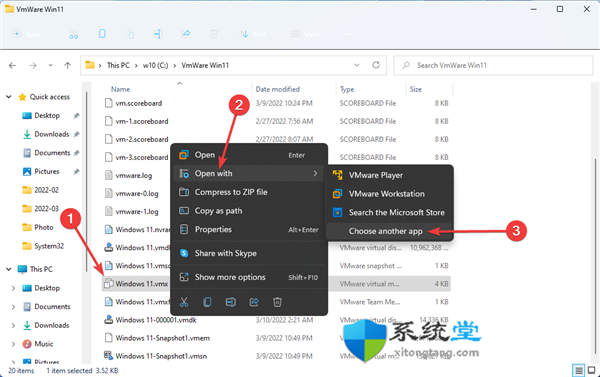This screenshot has width=600, height=377.
Task: Click the Copy icon in context menu bottom row
Action: click(x=207, y=302)
